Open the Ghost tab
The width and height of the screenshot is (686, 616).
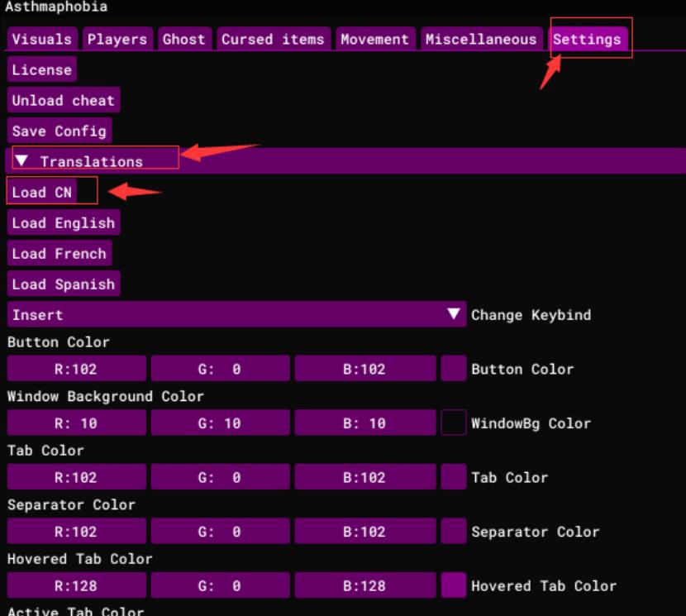tap(184, 39)
